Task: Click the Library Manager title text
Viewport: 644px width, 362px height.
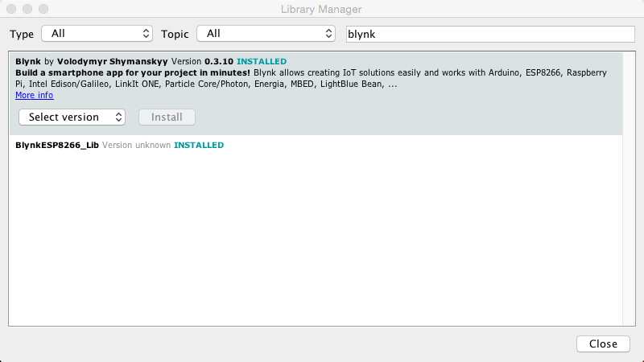Action: [x=321, y=9]
